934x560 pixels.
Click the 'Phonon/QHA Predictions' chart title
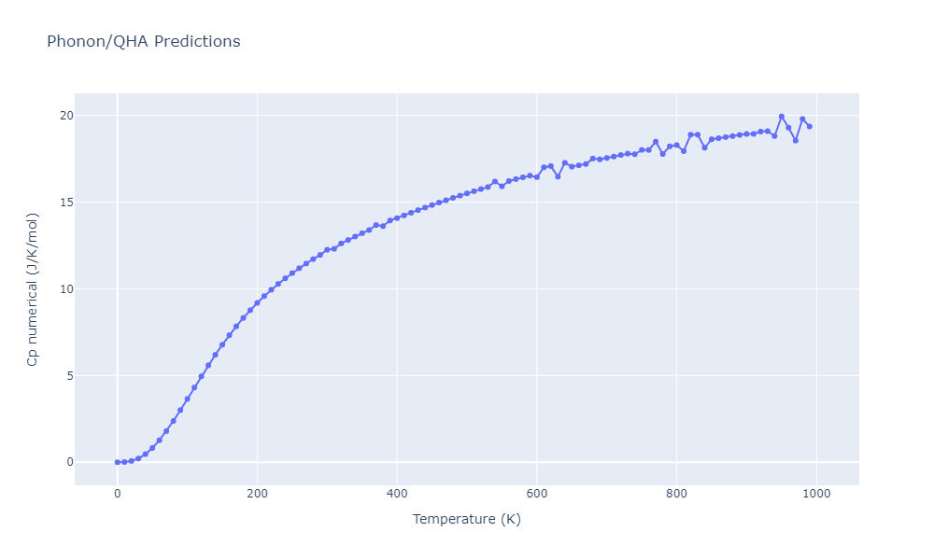coord(143,42)
